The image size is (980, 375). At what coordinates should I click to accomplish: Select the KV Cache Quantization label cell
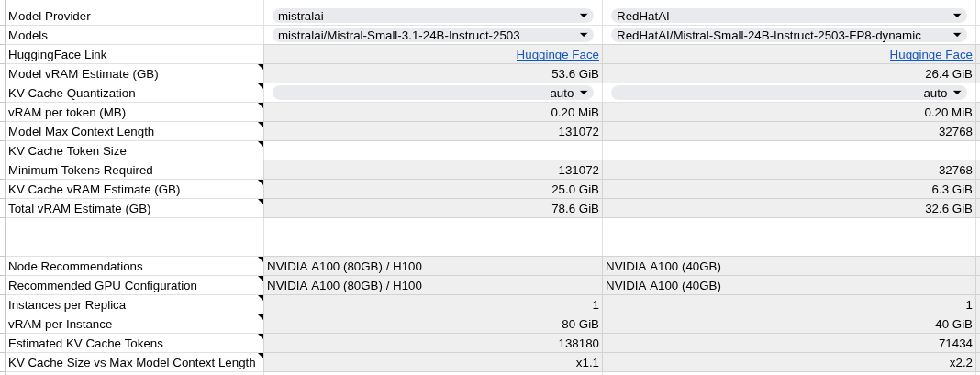point(134,94)
